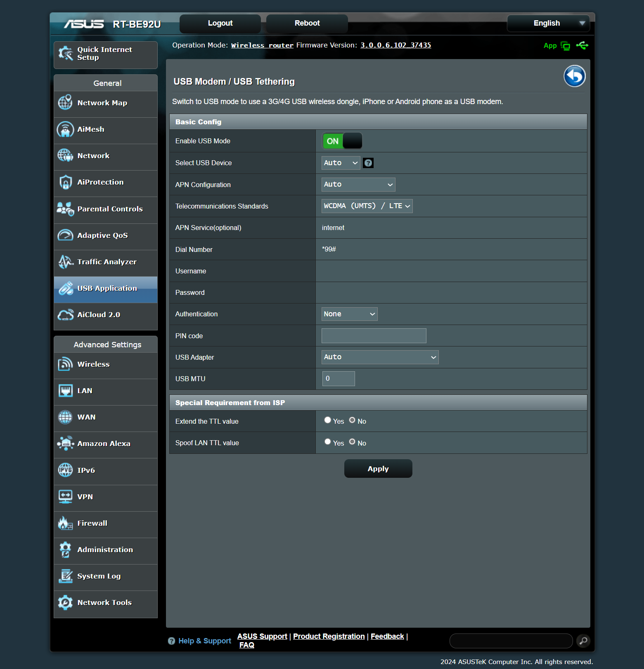Click the blue back arrow icon
The height and width of the screenshot is (669, 644).
click(x=575, y=76)
